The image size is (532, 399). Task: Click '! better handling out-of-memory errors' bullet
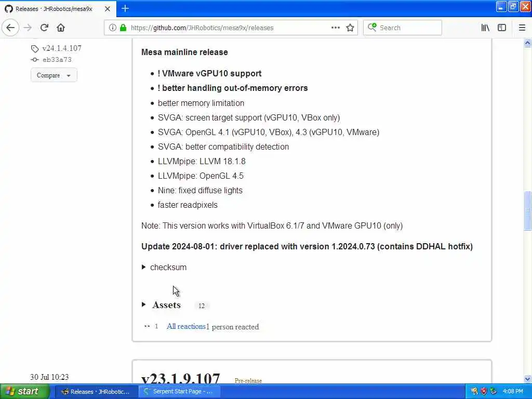pyautogui.click(x=233, y=88)
